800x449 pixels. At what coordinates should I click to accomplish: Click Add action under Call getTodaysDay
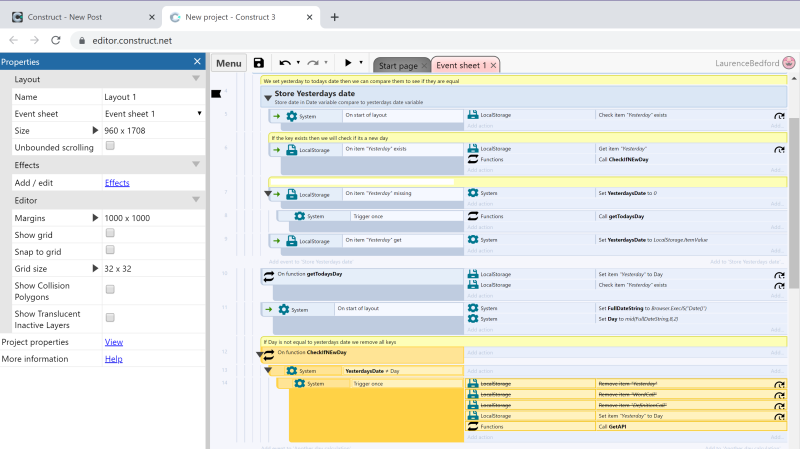point(480,227)
